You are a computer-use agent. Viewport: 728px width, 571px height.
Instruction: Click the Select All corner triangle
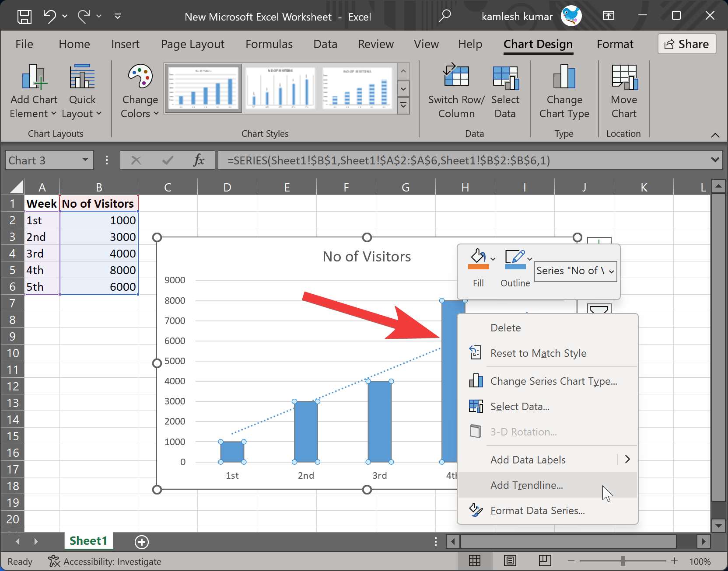[x=16, y=187]
